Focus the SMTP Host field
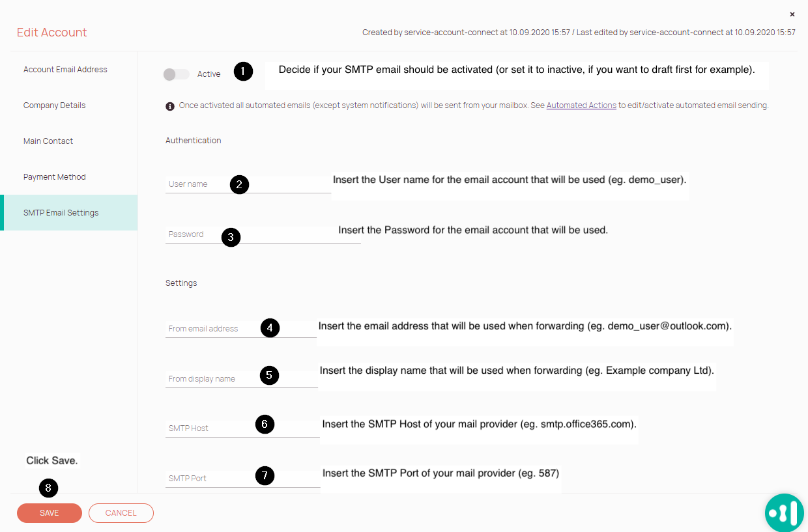Viewport: 808px width, 532px height. [242, 428]
